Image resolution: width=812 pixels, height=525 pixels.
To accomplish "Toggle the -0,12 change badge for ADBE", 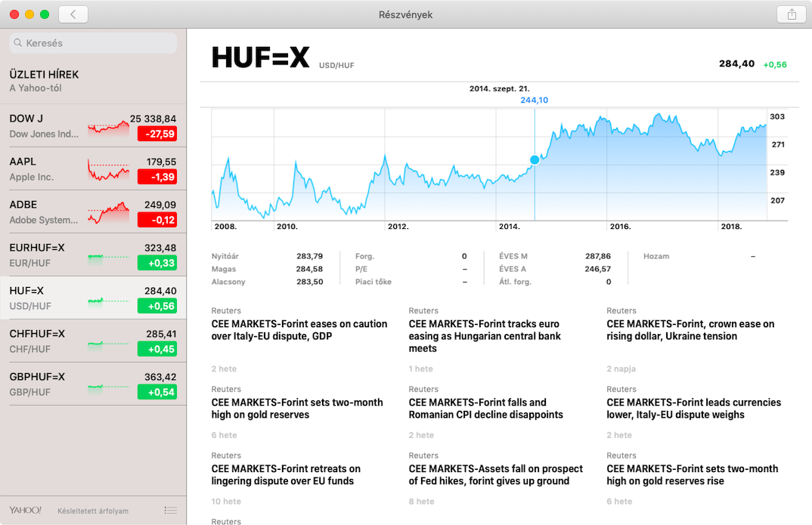I will pos(157,220).
